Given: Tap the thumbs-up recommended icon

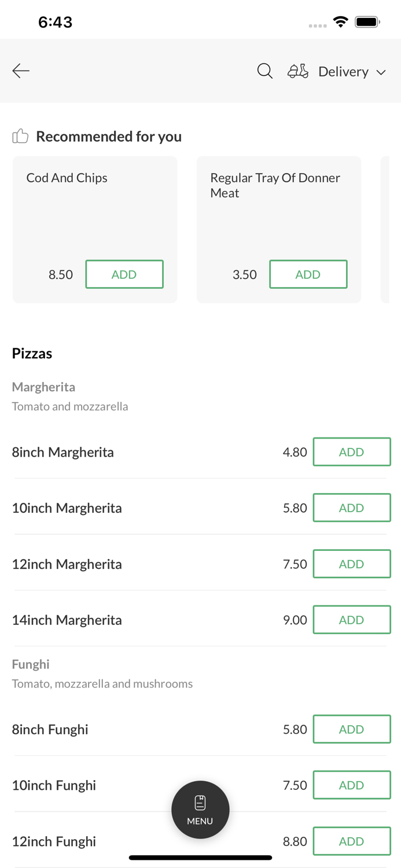Looking at the screenshot, I should (x=20, y=137).
